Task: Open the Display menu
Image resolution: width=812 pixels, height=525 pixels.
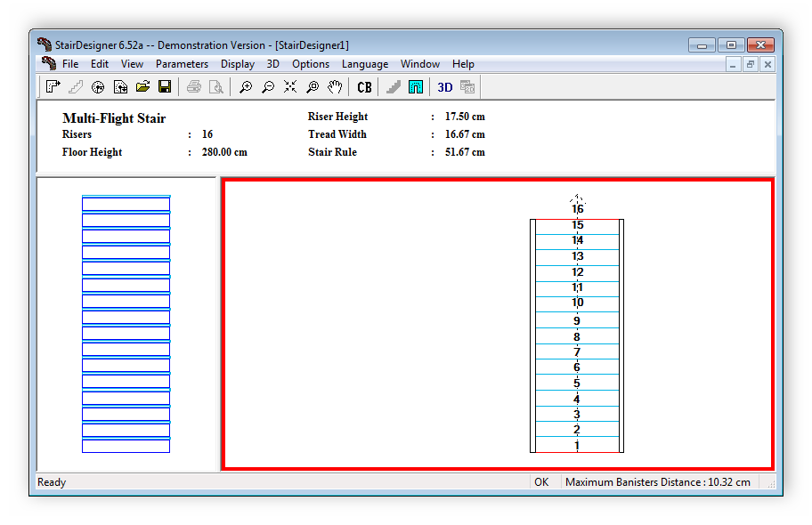Action: pos(238,64)
